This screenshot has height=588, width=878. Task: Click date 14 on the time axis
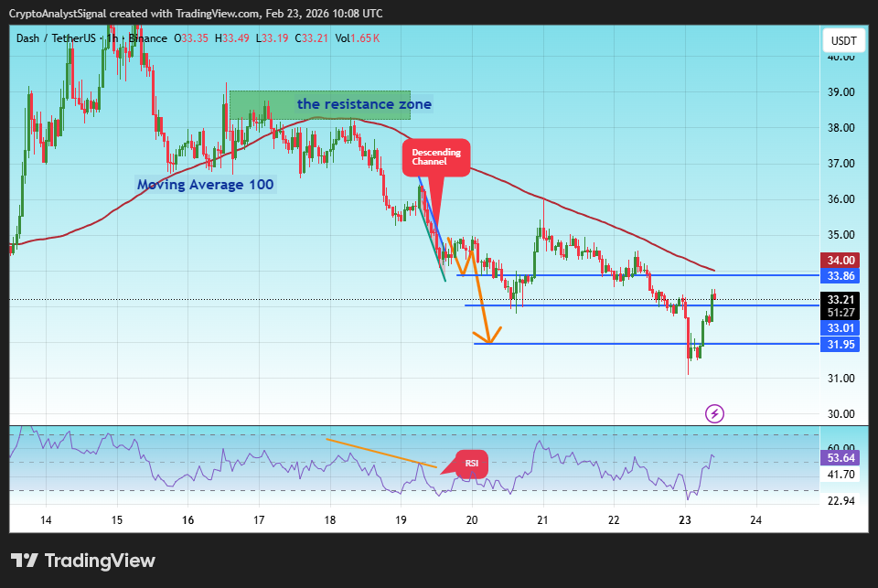pyautogui.click(x=46, y=519)
